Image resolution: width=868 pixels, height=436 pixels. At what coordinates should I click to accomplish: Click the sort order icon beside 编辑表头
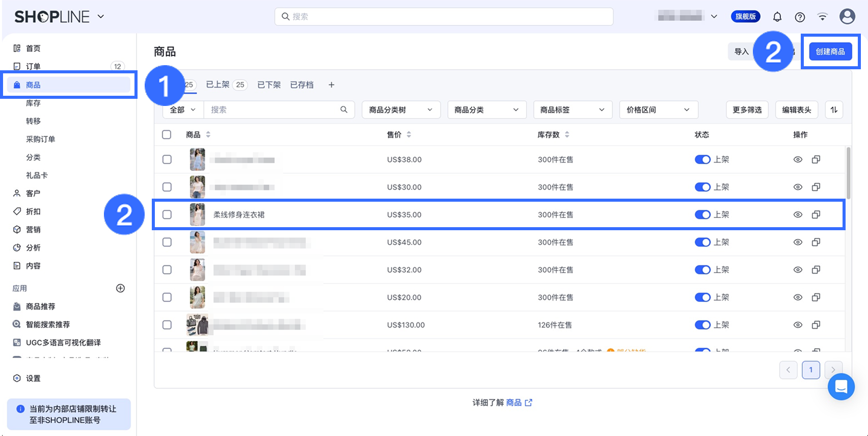click(x=834, y=110)
